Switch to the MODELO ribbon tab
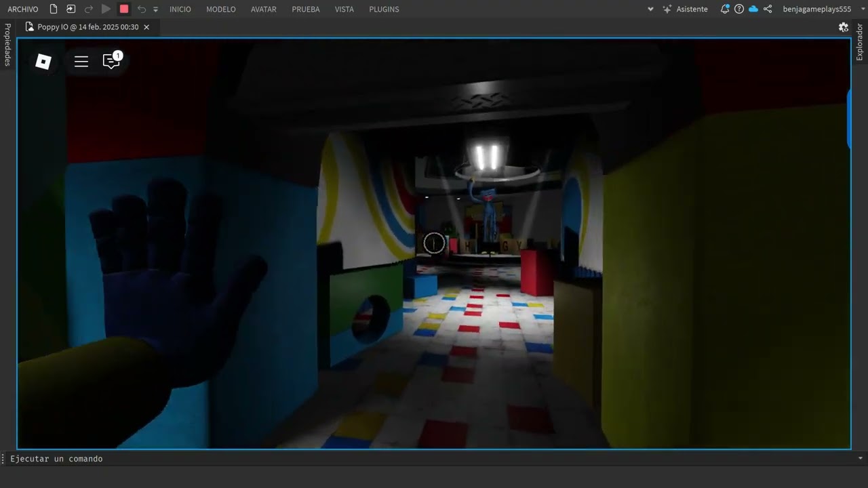Image resolution: width=868 pixels, height=488 pixels. pyautogui.click(x=221, y=9)
